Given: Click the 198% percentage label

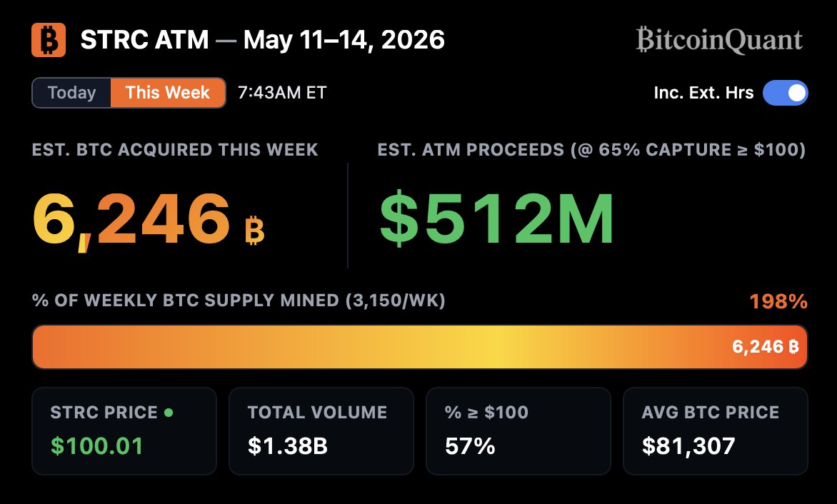Looking at the screenshot, I should tap(778, 301).
